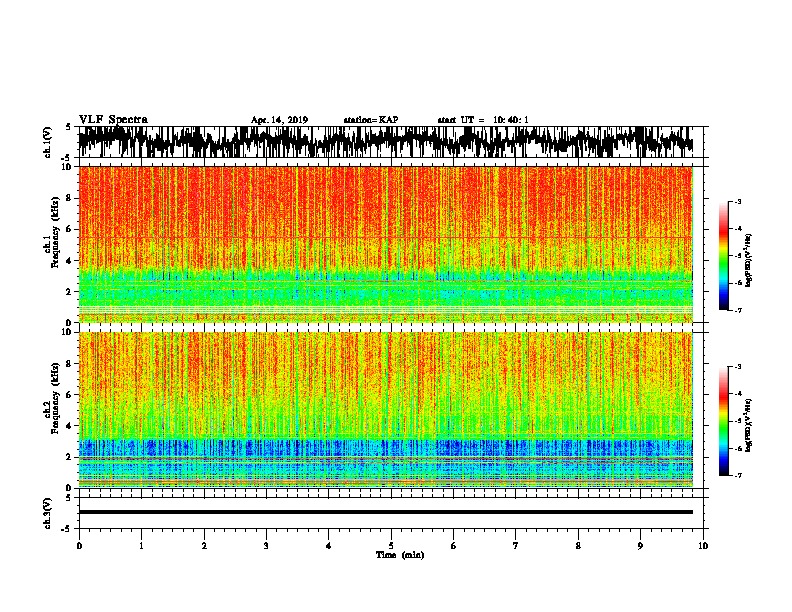
Task: Click the VLF Spectra title text
Action: [x=113, y=120]
